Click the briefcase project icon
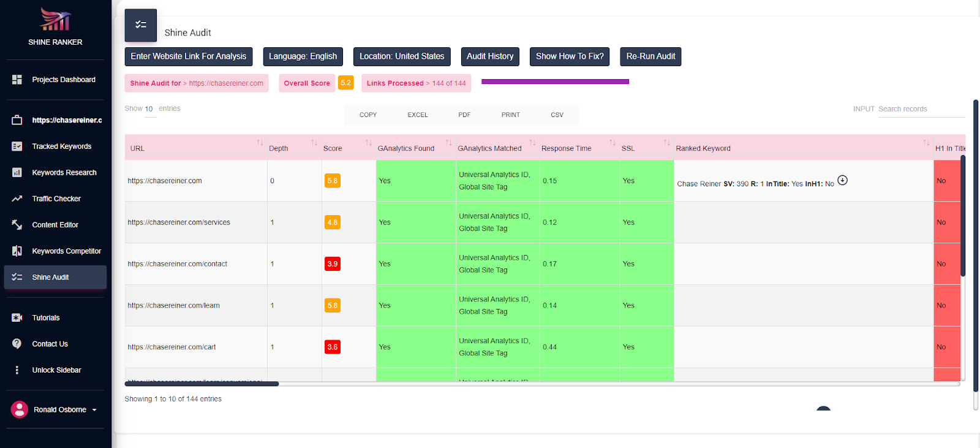 pos(17,120)
